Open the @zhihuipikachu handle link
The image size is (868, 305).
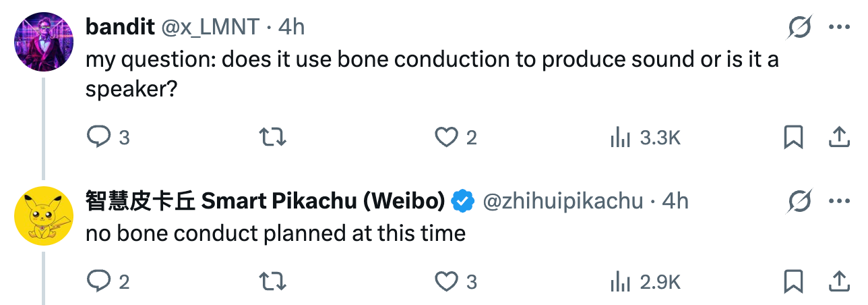point(563,201)
